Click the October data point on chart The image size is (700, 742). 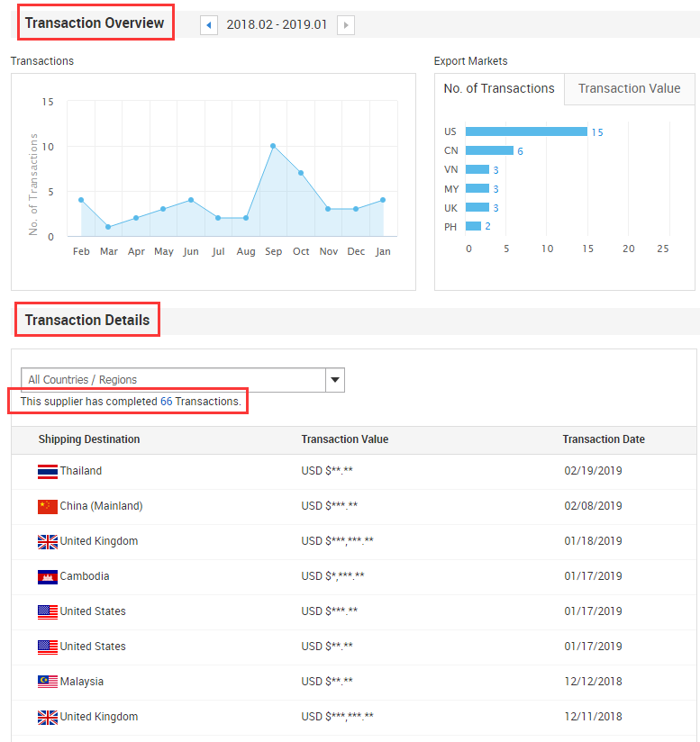click(301, 173)
